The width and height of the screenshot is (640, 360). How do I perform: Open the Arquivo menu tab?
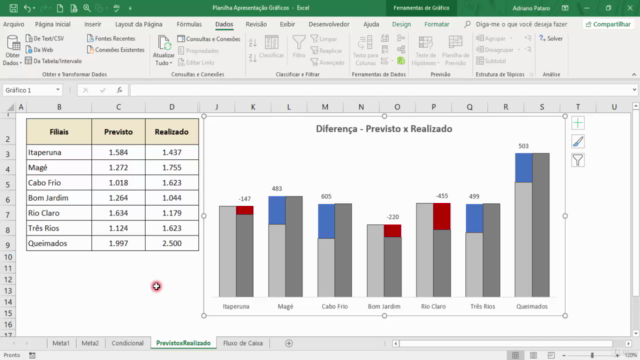[x=13, y=24]
